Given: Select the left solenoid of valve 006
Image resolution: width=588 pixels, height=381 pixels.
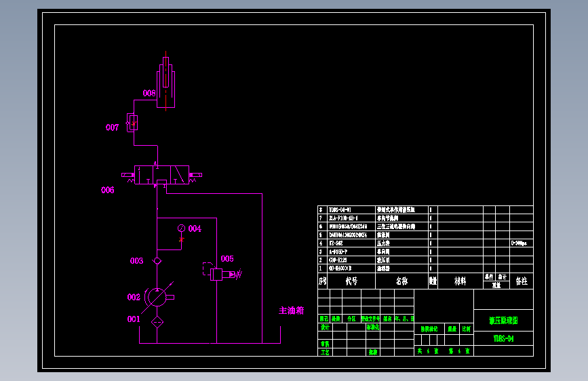Looking at the screenshot, I should click(128, 175).
